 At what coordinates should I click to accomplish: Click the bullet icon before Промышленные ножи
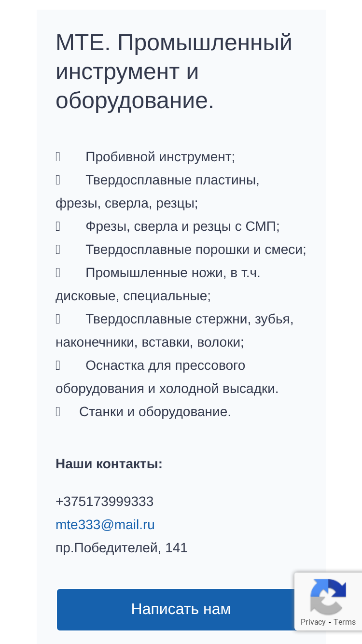(x=58, y=273)
